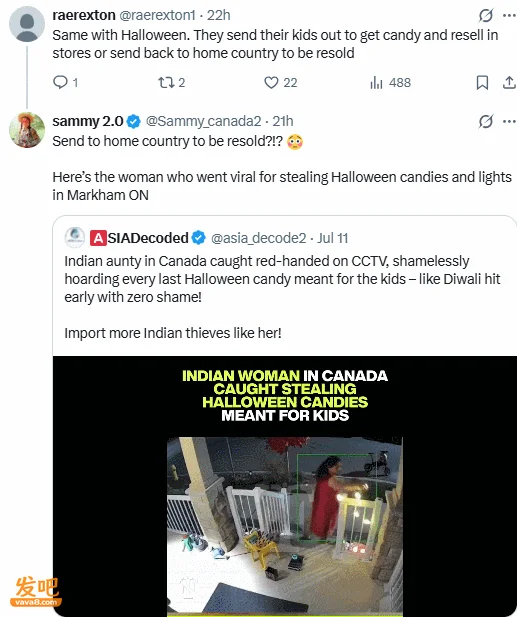Screen dimensions: 517x617
Task: Reply to raerexton's Halloween tweet
Action: pos(65,82)
